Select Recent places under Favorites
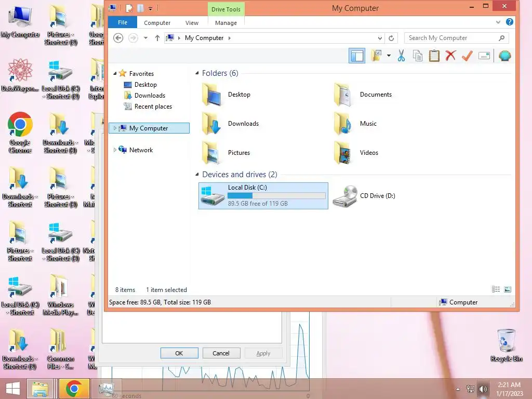Viewport: 532px width, 399px height. 148,106
